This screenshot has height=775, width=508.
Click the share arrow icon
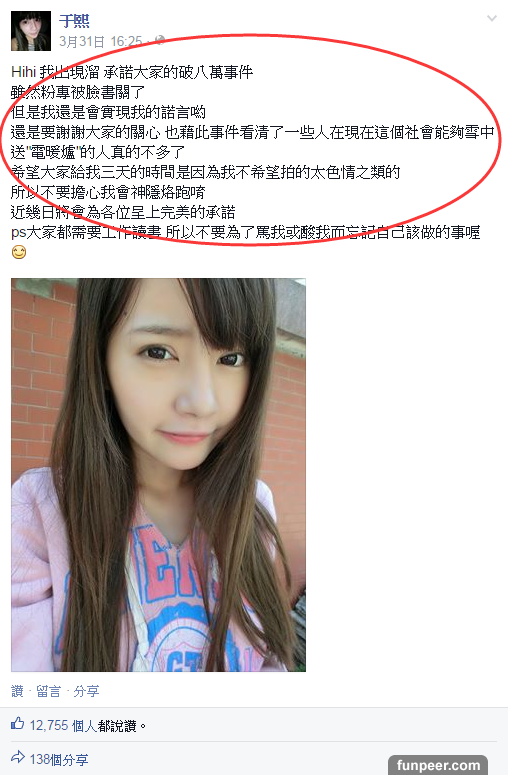coord(17,758)
